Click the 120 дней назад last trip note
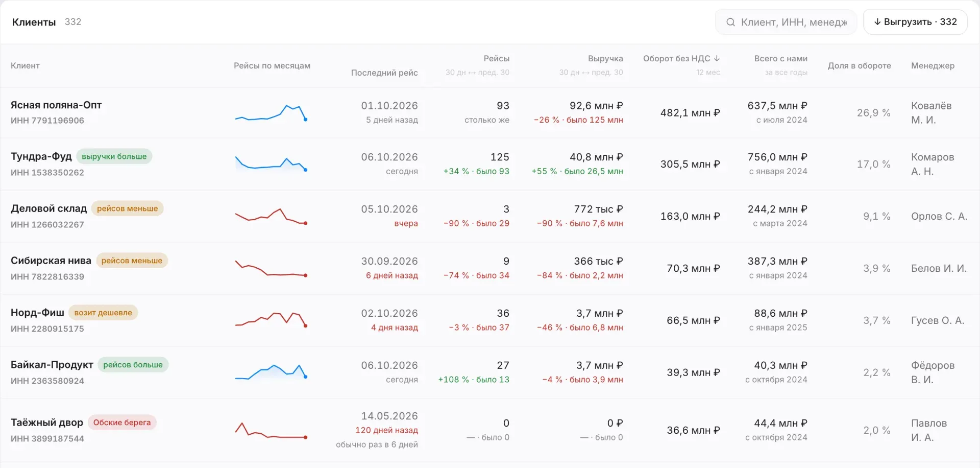The width and height of the screenshot is (980, 468). [386, 430]
